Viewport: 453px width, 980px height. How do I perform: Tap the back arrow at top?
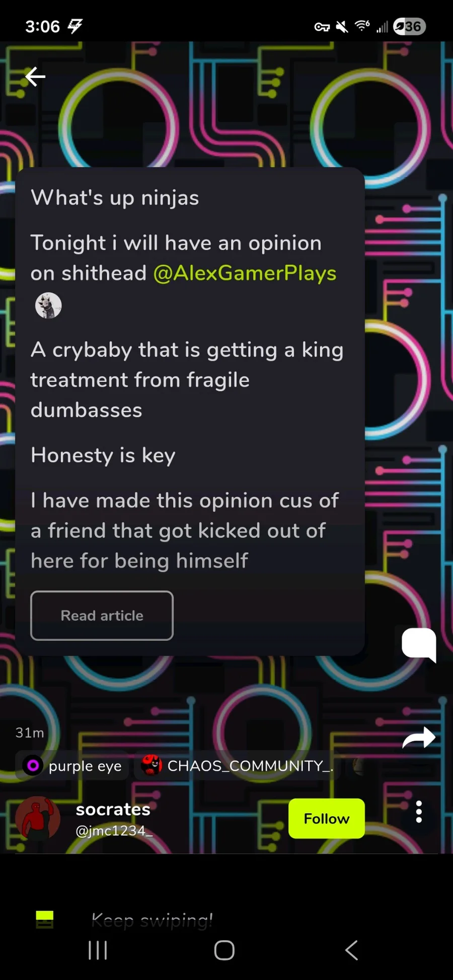coord(35,76)
